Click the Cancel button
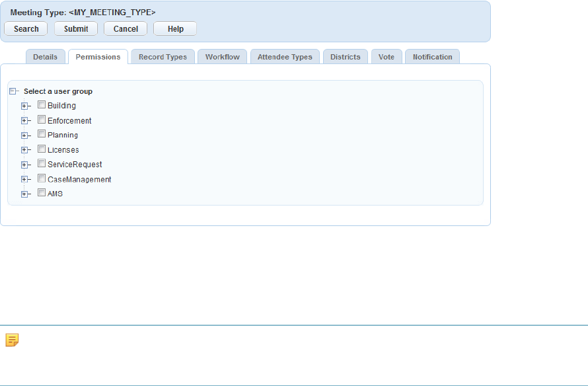Screen dimensions: 588x386 tap(126, 29)
